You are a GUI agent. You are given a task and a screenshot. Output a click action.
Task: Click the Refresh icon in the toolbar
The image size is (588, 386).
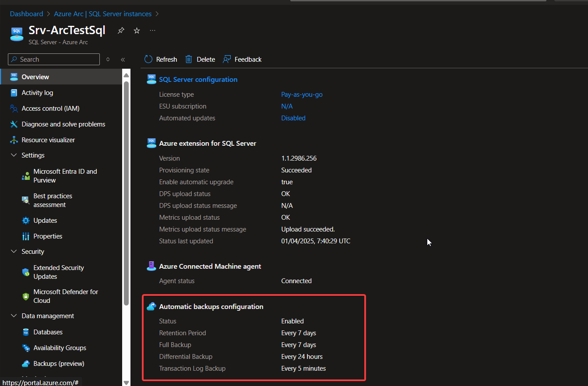click(149, 60)
